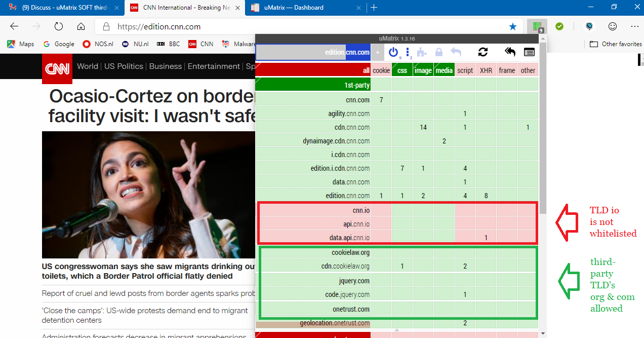
Task: Click the address bar URL field
Action: pos(309,27)
